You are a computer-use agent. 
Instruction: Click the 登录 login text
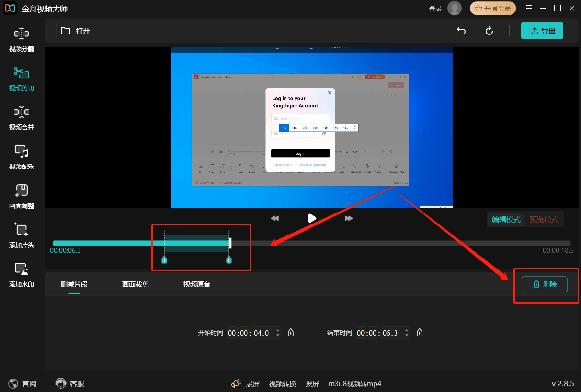point(435,9)
